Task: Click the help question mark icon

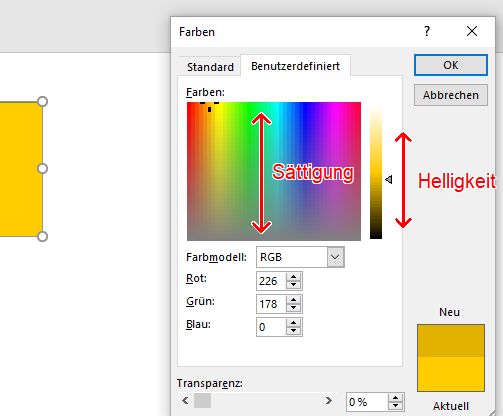Action: 427,31
